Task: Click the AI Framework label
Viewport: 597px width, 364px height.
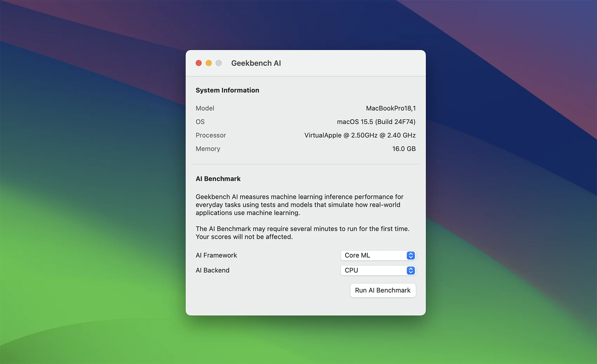Action: [x=216, y=256]
